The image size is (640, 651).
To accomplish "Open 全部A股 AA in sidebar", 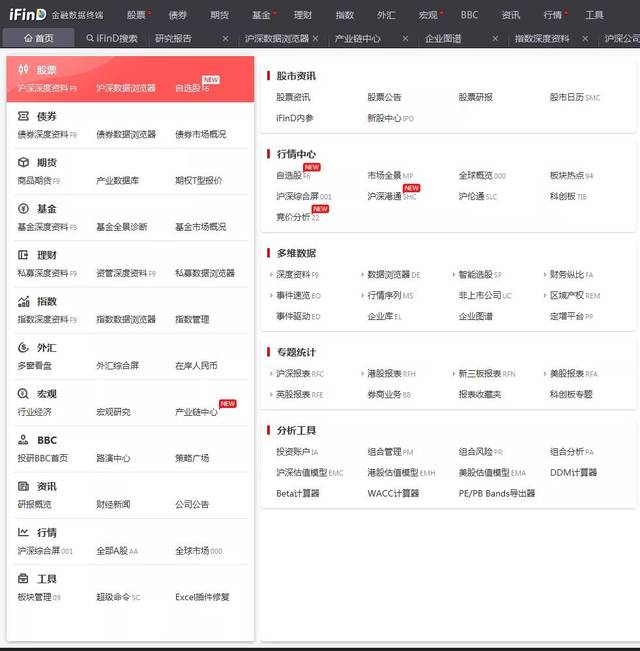I will click(117, 551).
